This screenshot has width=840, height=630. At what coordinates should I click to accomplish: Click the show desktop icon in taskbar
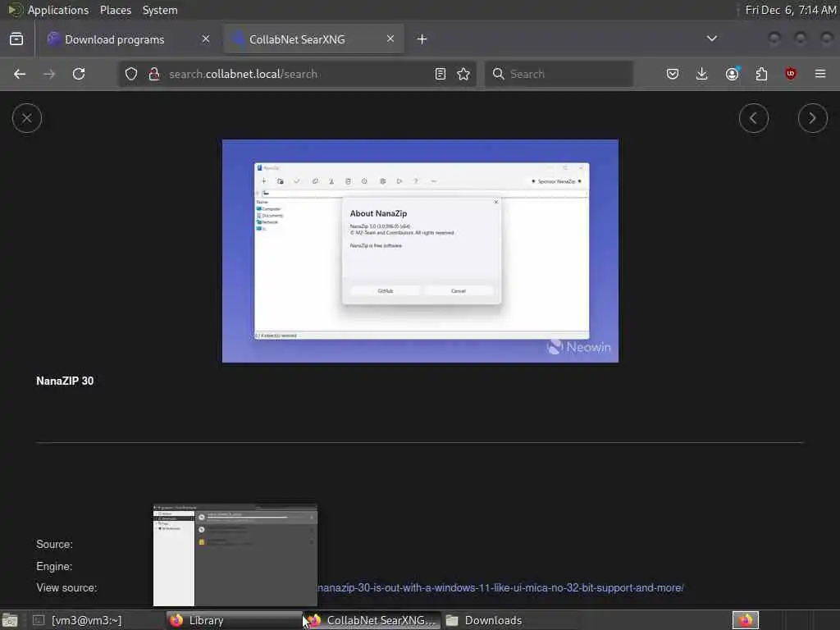tap(10, 620)
